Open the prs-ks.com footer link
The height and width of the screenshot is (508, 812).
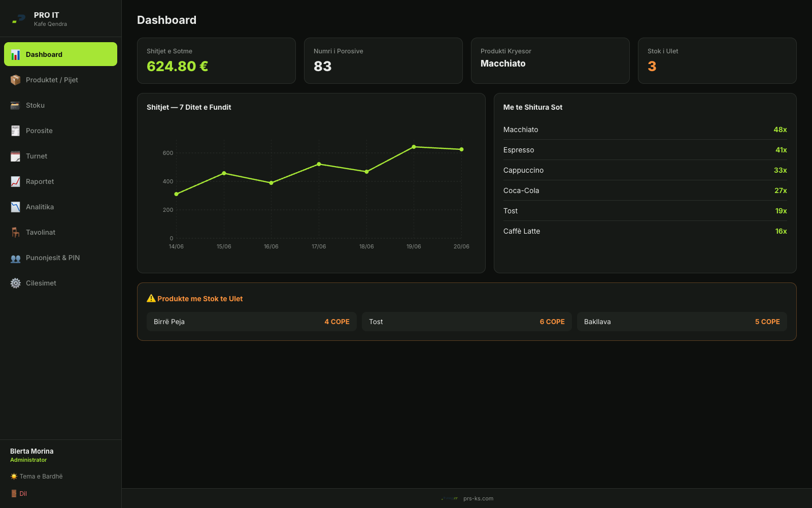click(x=478, y=498)
